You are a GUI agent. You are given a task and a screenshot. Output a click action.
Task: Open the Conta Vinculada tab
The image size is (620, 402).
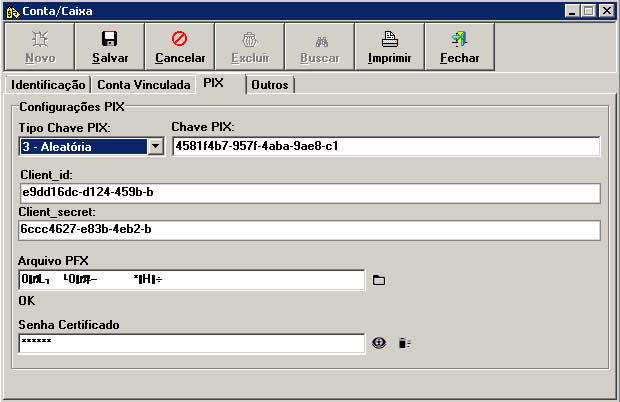pos(143,85)
